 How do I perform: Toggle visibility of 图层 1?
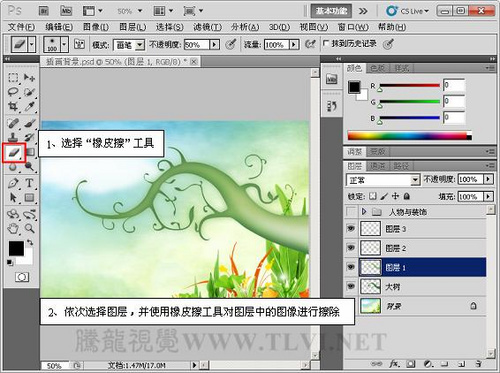(351, 267)
